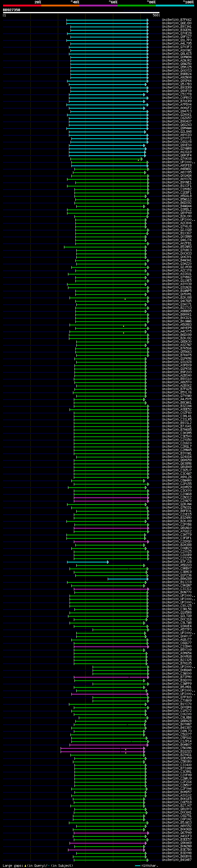Select the UniRef100_B9IER9 label
197x868 pixels.
pos(177,88)
